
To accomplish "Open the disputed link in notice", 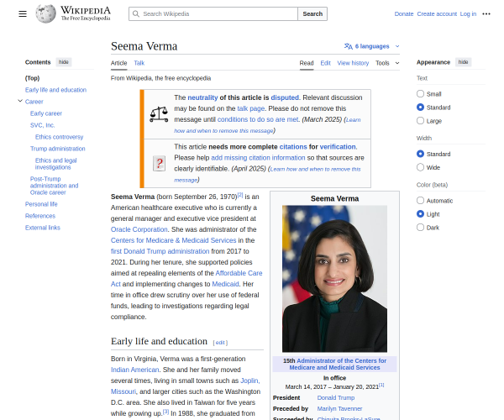I will click(x=285, y=97).
